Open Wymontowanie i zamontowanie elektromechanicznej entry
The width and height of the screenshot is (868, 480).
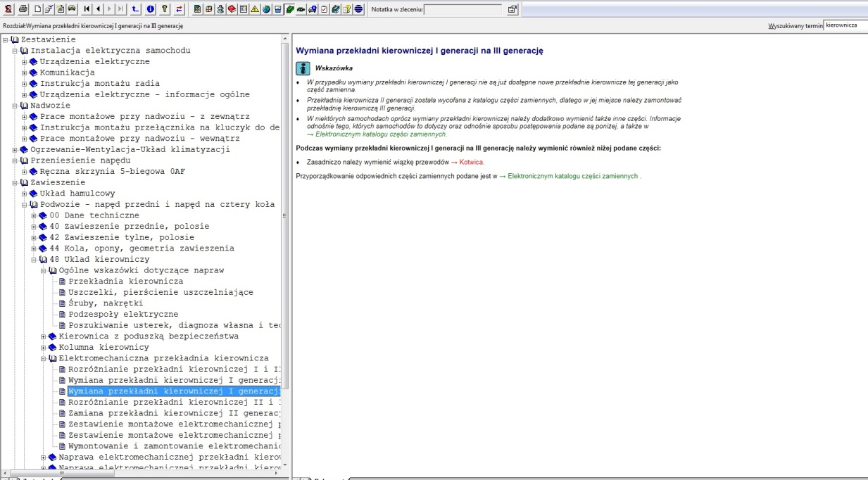[175, 446]
